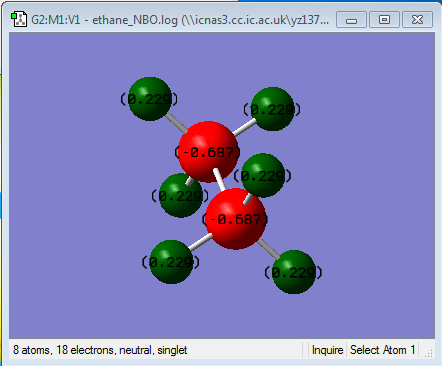
Task: Click the bond joining the two carbon atoms
Action: (220, 179)
